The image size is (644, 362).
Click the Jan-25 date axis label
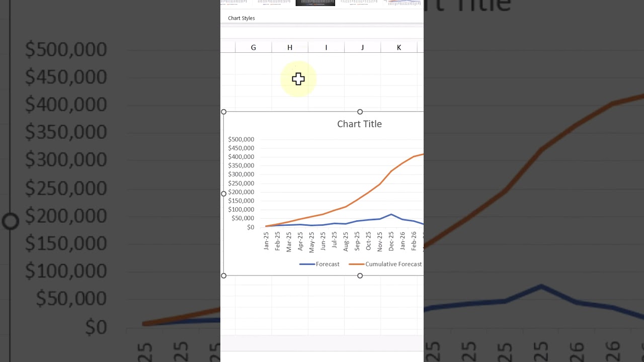[x=266, y=241]
